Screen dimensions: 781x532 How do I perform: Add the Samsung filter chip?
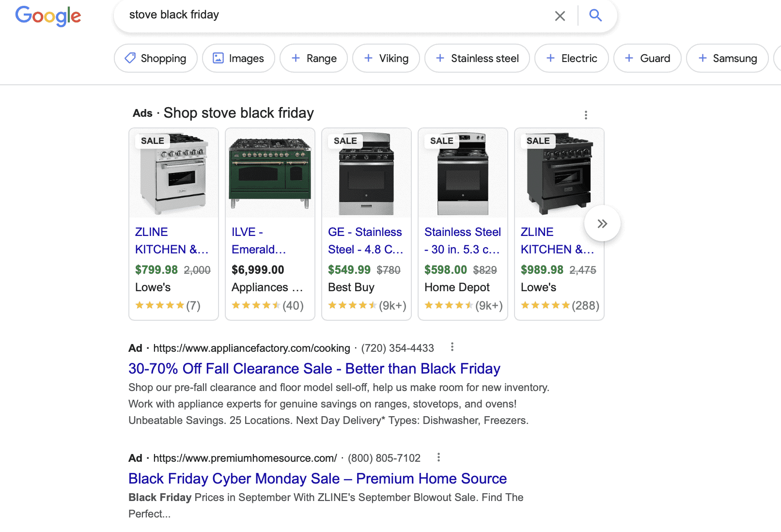click(x=727, y=58)
